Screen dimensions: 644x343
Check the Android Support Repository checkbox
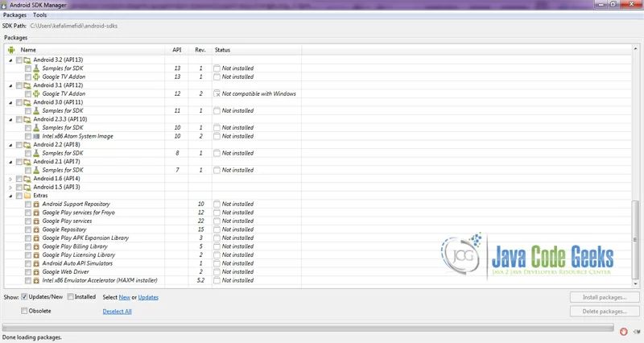28,205
